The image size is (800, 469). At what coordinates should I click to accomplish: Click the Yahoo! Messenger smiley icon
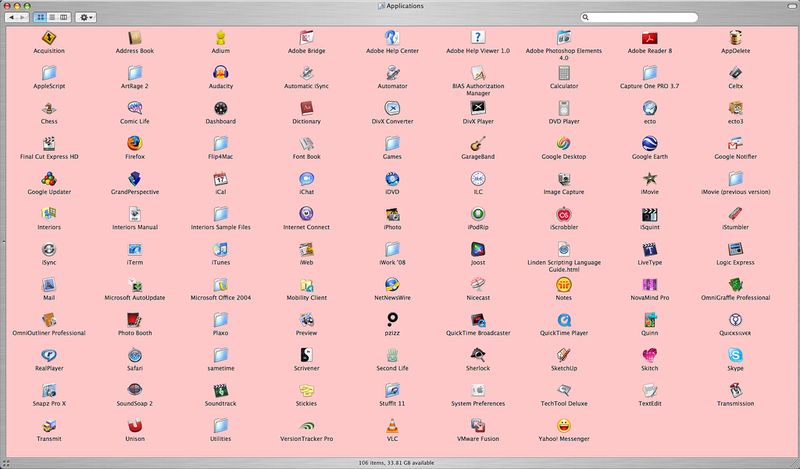(x=564, y=425)
